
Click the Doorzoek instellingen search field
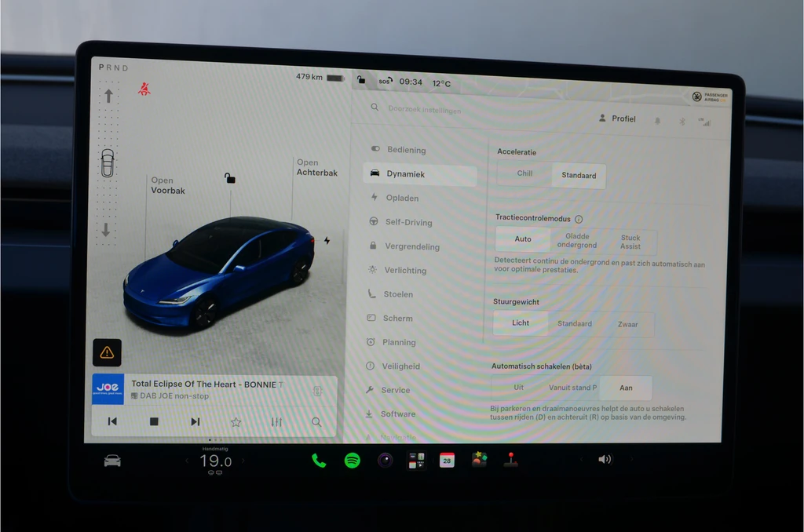(x=425, y=109)
